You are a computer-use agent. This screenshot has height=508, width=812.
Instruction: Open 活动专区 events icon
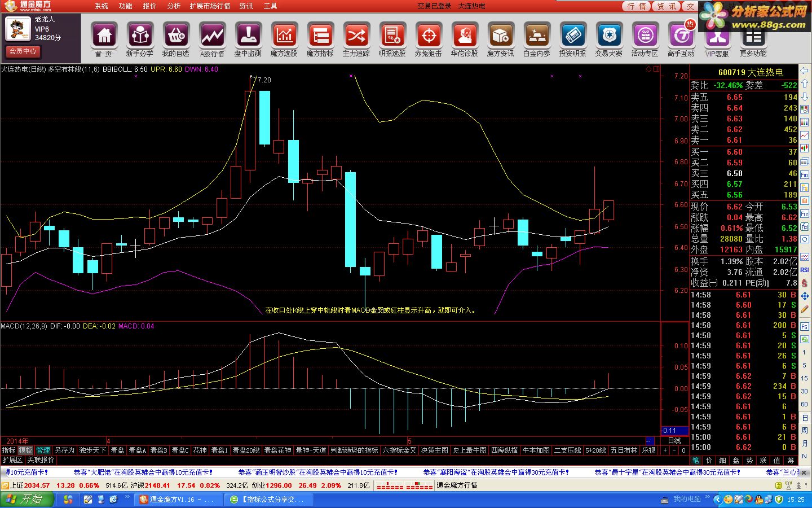tap(645, 36)
